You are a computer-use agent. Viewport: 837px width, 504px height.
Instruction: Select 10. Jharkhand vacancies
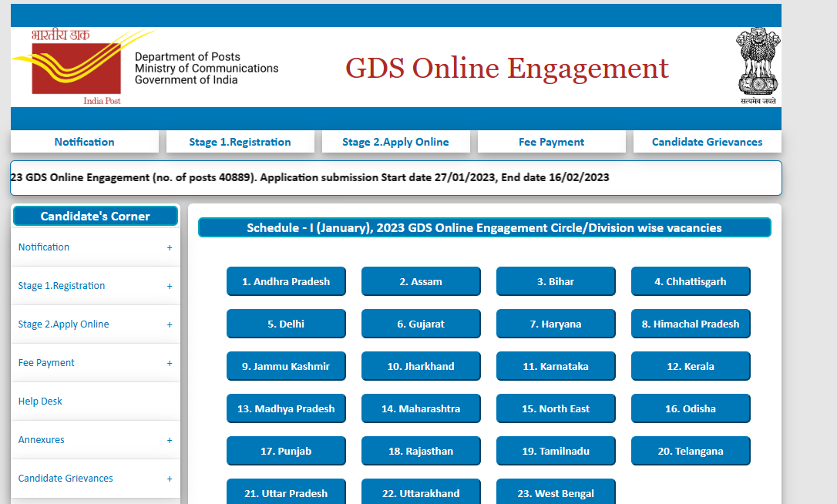[x=421, y=366]
